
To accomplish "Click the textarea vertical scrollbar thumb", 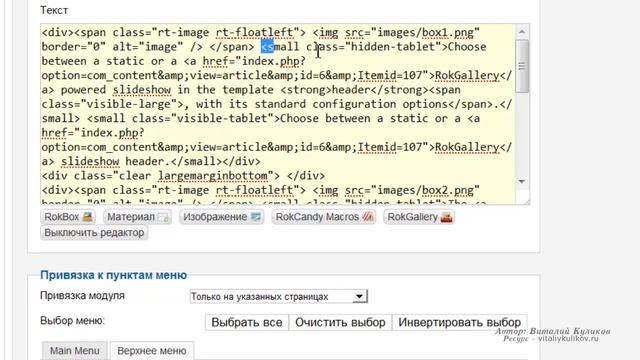I will [x=522, y=66].
